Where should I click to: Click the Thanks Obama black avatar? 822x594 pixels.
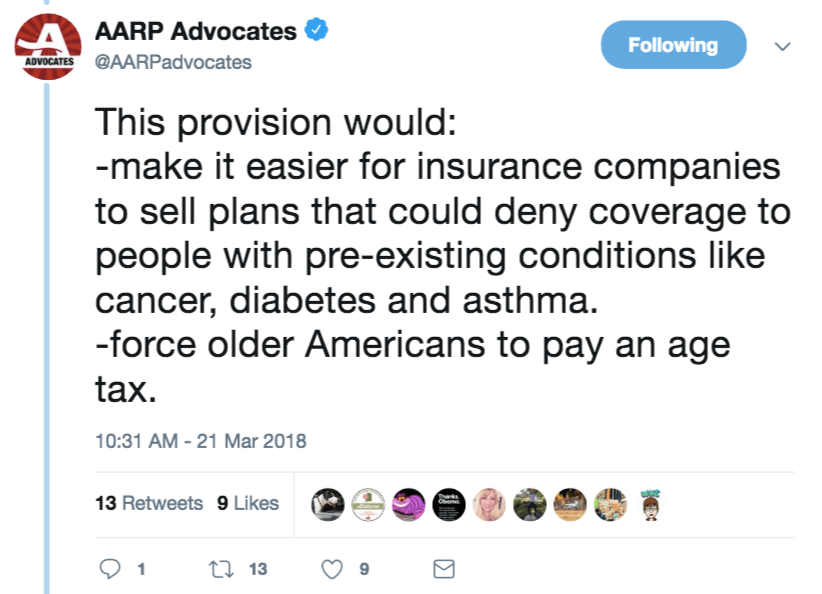[449, 504]
